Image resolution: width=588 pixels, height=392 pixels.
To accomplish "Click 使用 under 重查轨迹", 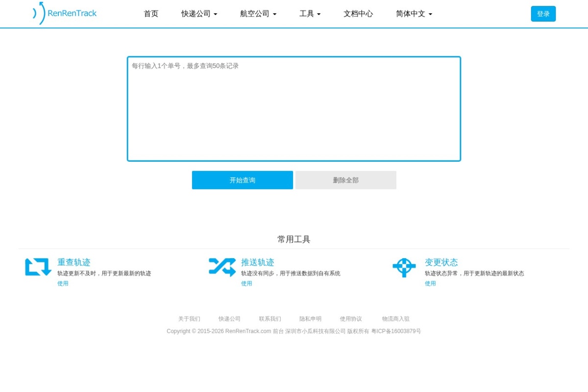I will tap(63, 283).
